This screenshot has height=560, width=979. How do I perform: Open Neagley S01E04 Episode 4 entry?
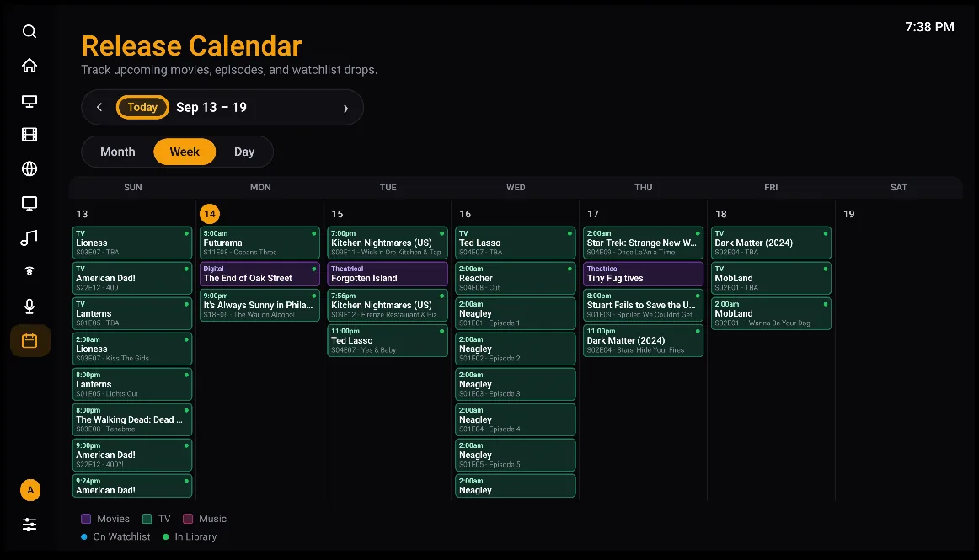[515, 419]
